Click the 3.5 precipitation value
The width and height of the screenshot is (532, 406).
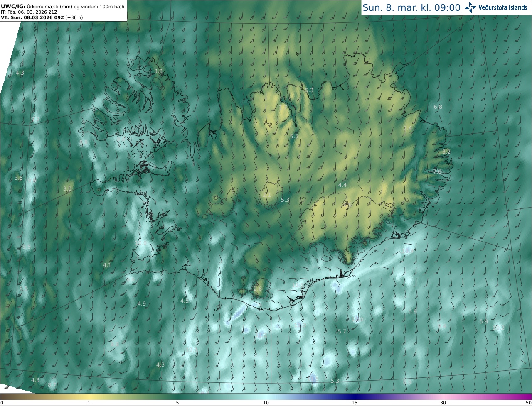coord(19,178)
